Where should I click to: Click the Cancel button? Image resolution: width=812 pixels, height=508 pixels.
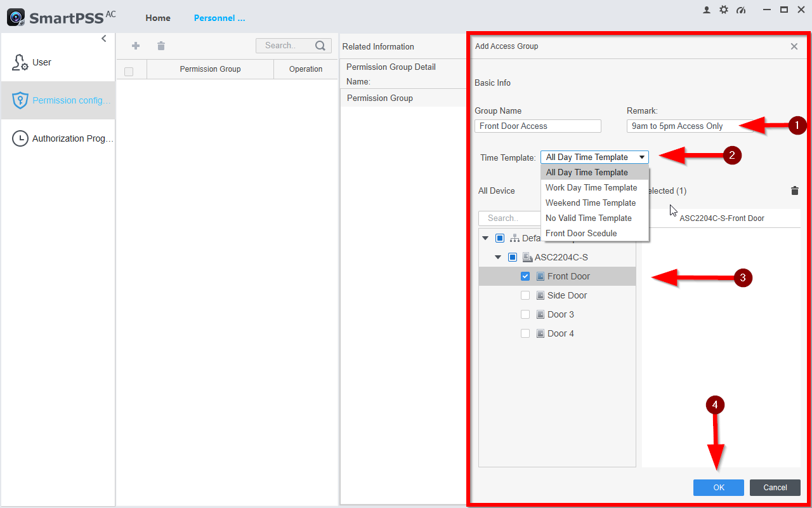pyautogui.click(x=775, y=488)
